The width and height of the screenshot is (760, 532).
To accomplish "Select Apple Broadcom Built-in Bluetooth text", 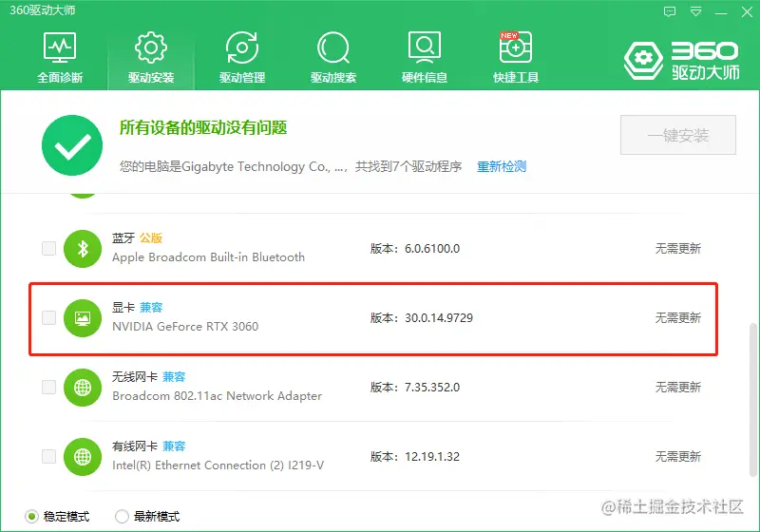I will pos(208,257).
